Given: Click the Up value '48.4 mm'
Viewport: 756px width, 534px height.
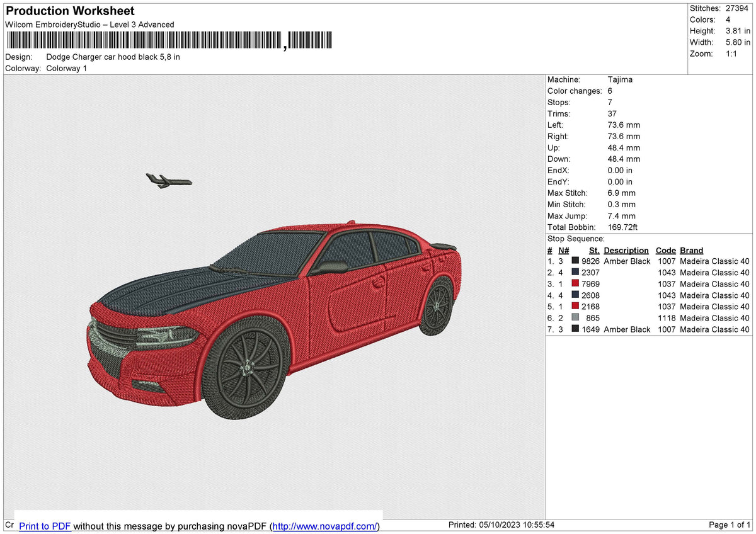Looking at the screenshot, I should click(x=624, y=147).
